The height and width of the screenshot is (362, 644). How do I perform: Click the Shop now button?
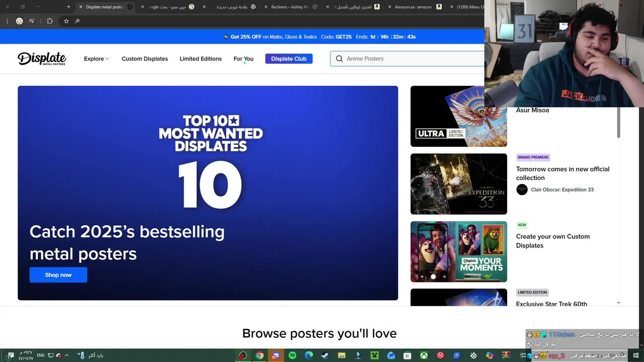point(58,275)
